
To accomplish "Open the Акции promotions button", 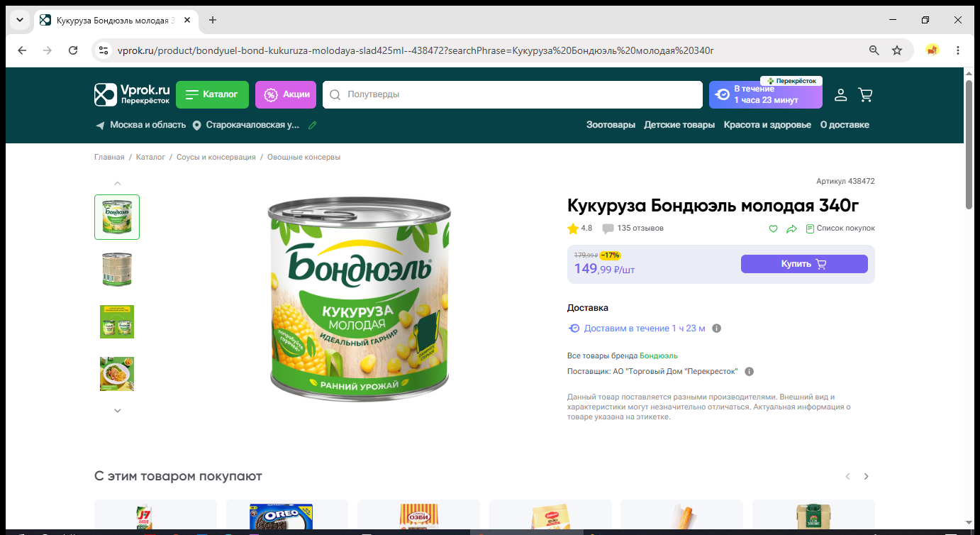I will (x=286, y=94).
